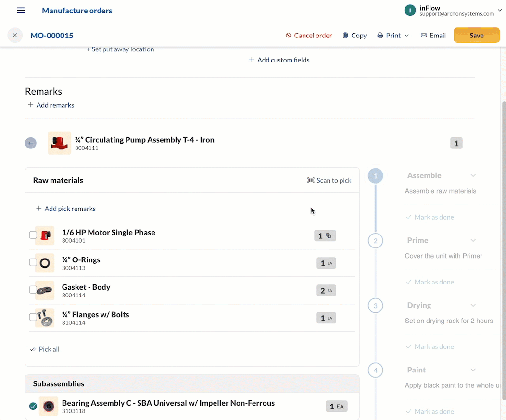The height and width of the screenshot is (420, 506).
Task: Mark the Drying step as done
Action: coord(430,347)
